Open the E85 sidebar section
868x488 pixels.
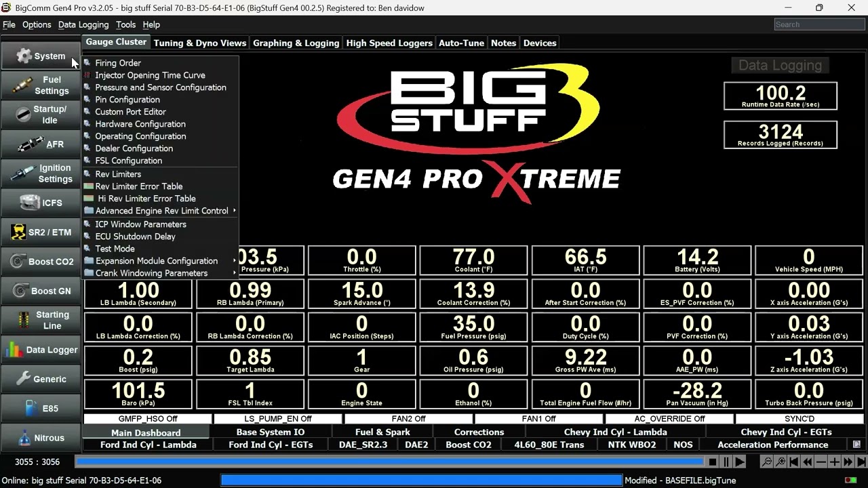(x=41, y=409)
